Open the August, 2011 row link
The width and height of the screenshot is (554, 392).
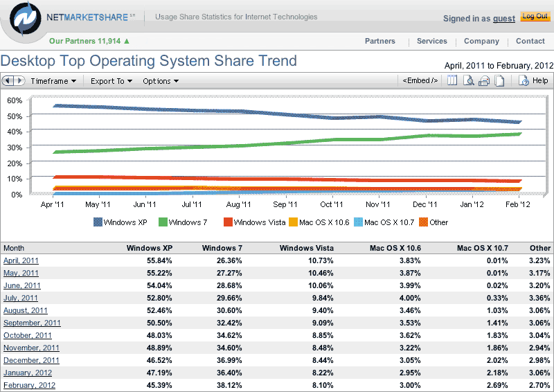point(26,310)
